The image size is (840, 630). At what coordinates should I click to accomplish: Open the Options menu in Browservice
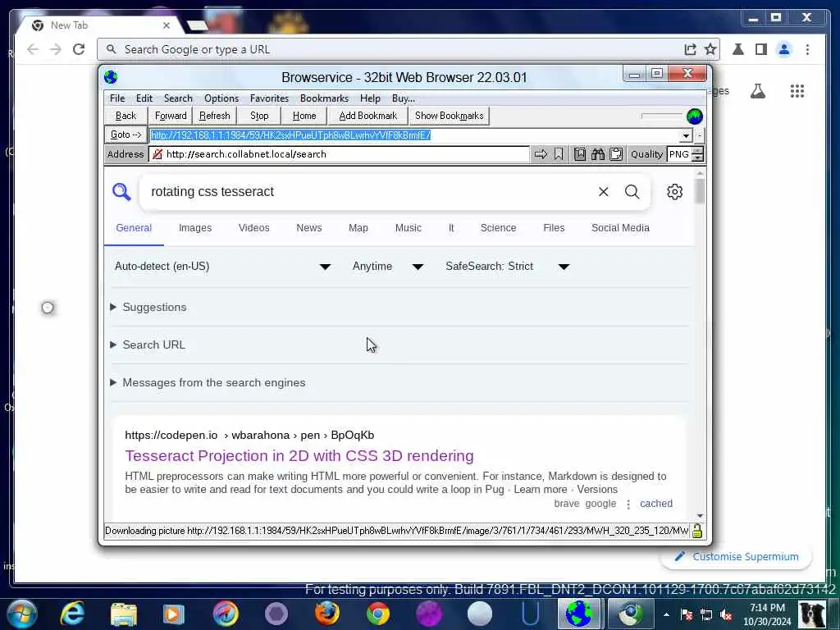coord(221,98)
